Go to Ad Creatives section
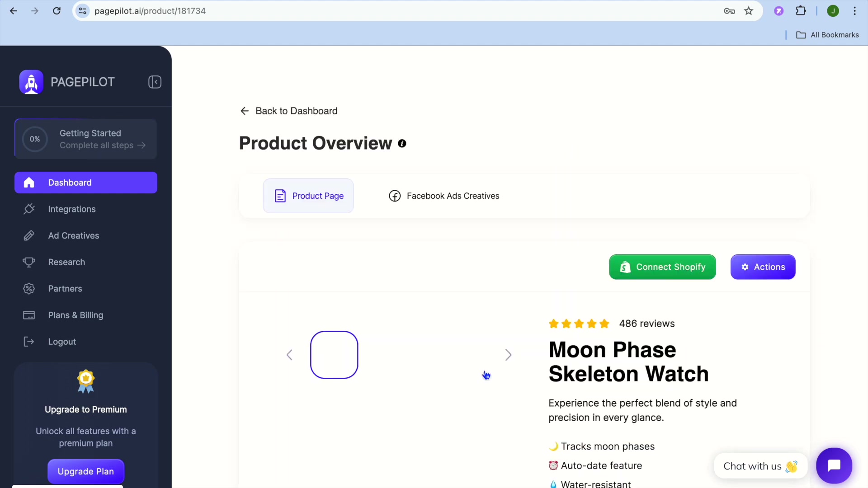This screenshot has width=868, height=488. 74,236
